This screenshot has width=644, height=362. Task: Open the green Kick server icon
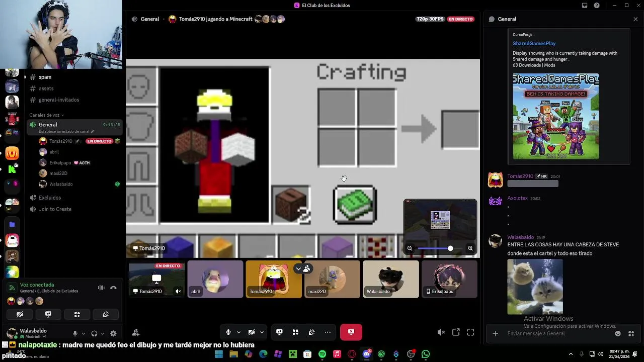(12, 169)
